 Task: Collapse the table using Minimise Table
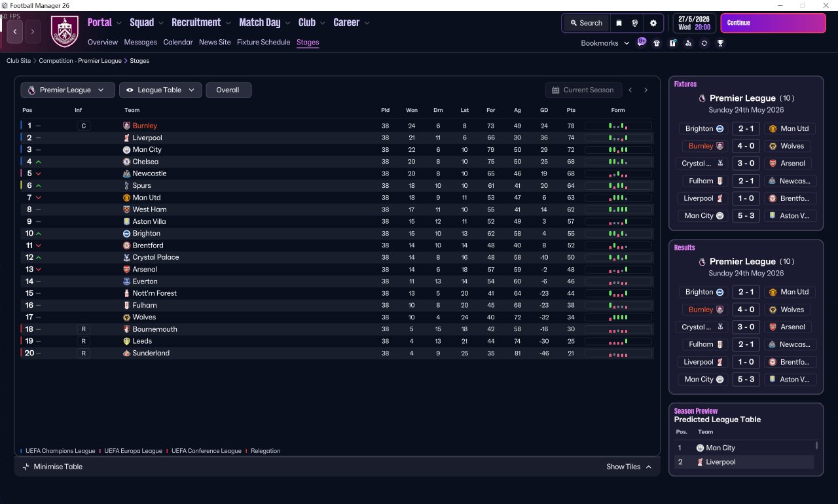pos(52,467)
